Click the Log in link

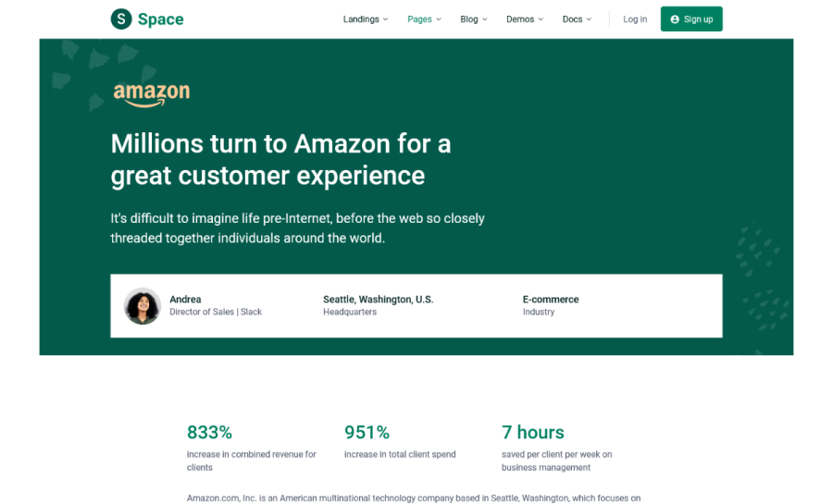tap(635, 19)
